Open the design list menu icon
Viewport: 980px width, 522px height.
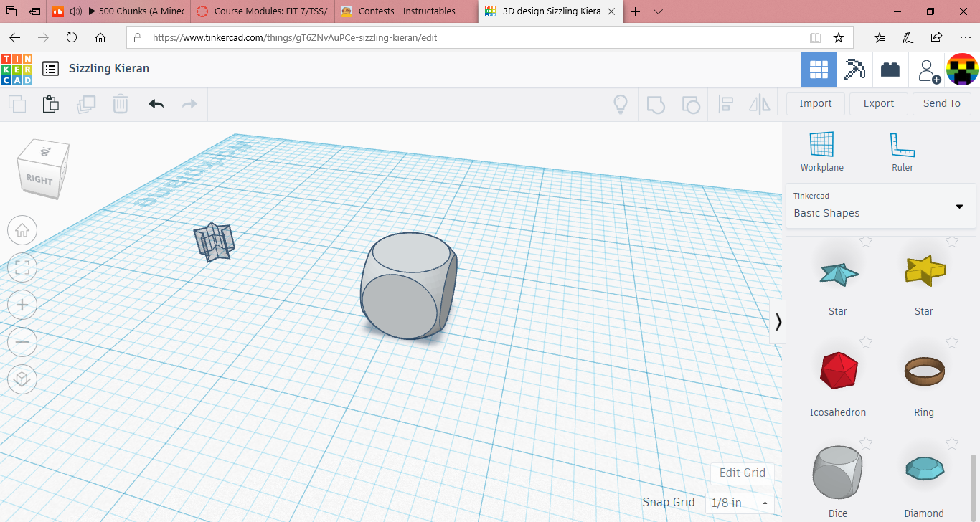point(50,69)
